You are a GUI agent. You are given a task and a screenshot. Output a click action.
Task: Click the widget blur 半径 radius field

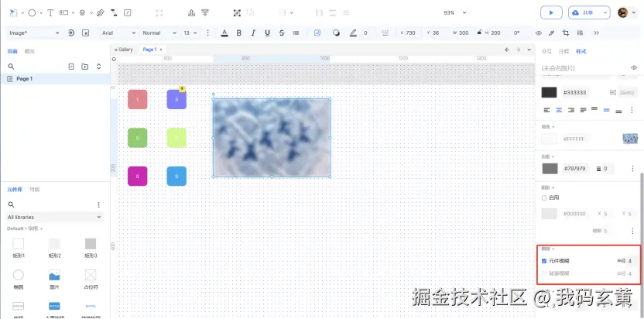tap(630, 261)
